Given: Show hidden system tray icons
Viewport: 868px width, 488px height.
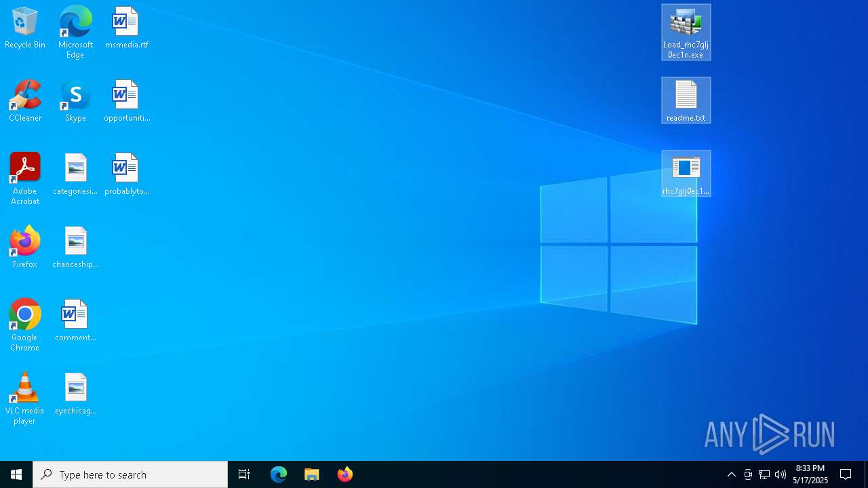Looking at the screenshot, I should (732, 474).
